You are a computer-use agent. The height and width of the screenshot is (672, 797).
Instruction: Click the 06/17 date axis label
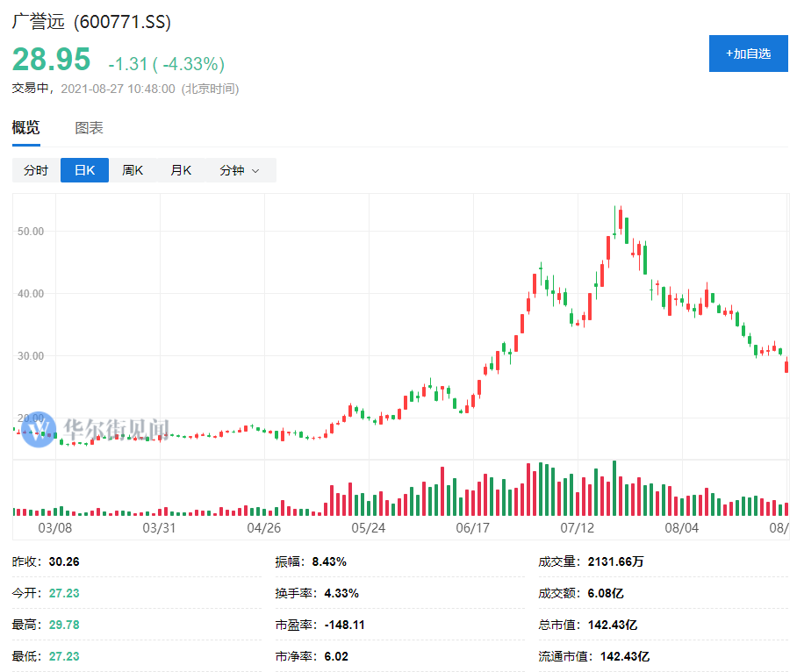(x=473, y=528)
